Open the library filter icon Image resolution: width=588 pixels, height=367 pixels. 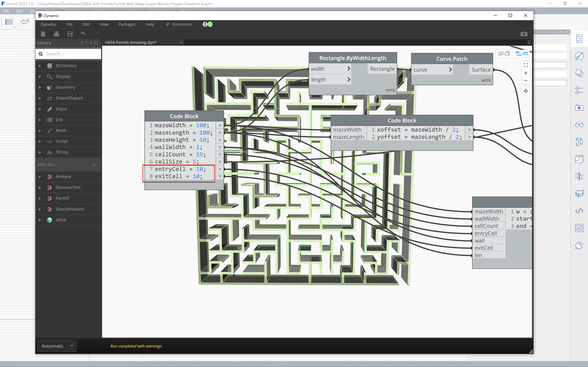(x=86, y=43)
